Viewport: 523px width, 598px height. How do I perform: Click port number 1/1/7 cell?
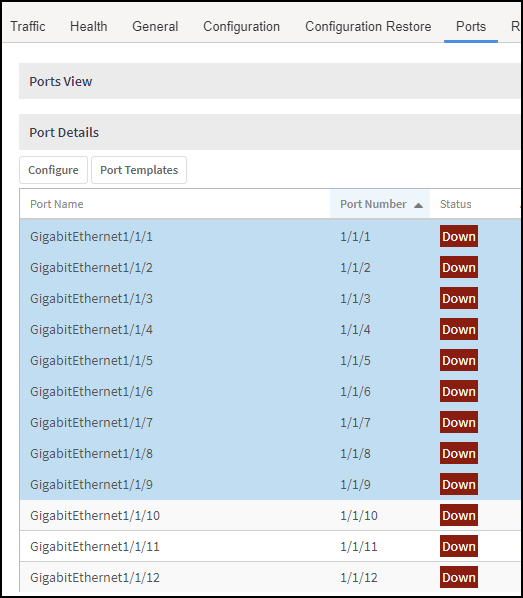(355, 422)
